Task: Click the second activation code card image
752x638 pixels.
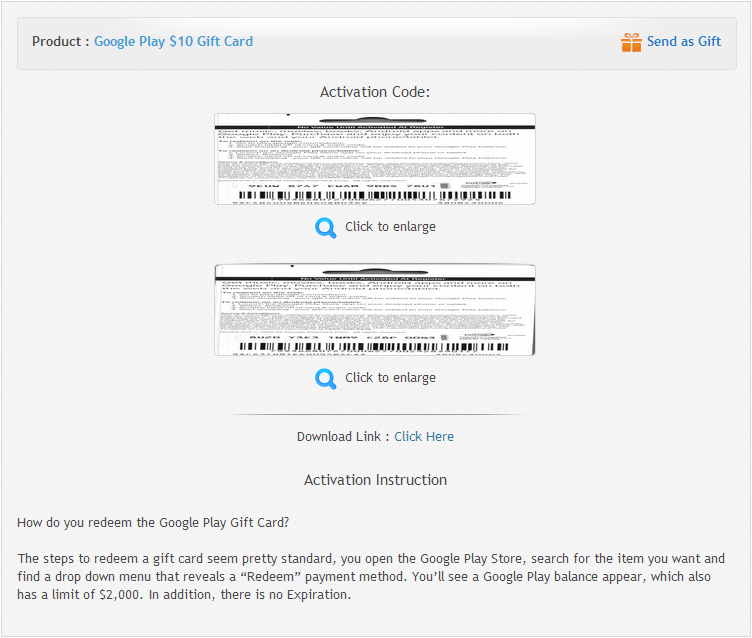Action: pos(375,310)
